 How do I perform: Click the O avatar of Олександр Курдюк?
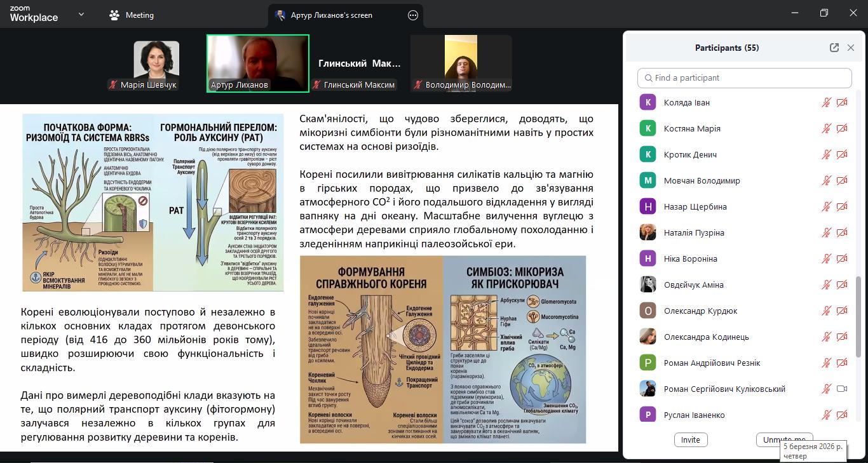tap(648, 311)
